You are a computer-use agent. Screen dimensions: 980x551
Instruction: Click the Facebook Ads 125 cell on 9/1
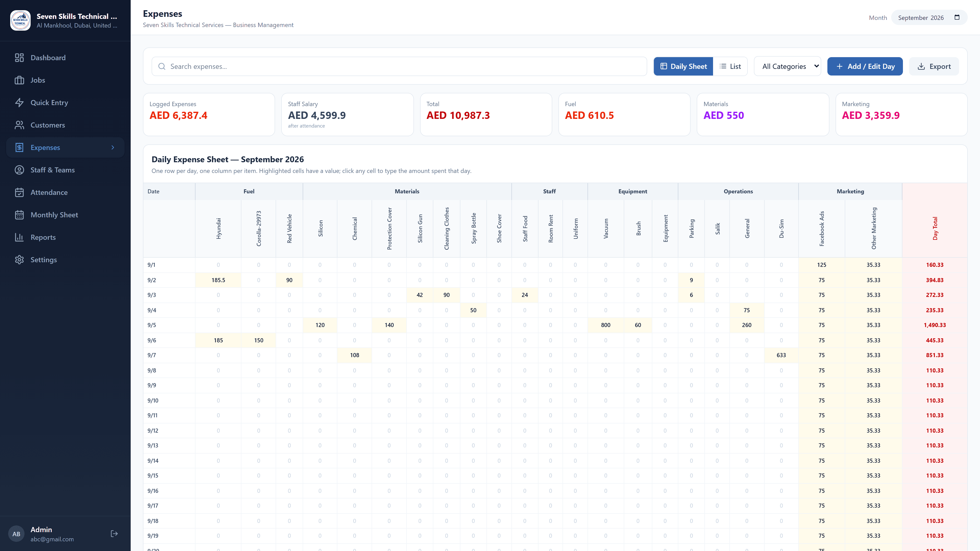pyautogui.click(x=822, y=265)
